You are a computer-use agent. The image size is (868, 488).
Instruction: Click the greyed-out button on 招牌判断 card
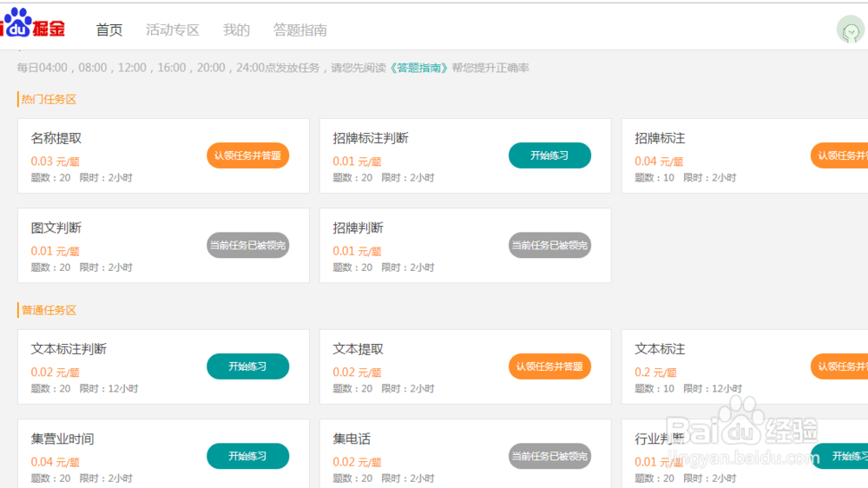(549, 246)
